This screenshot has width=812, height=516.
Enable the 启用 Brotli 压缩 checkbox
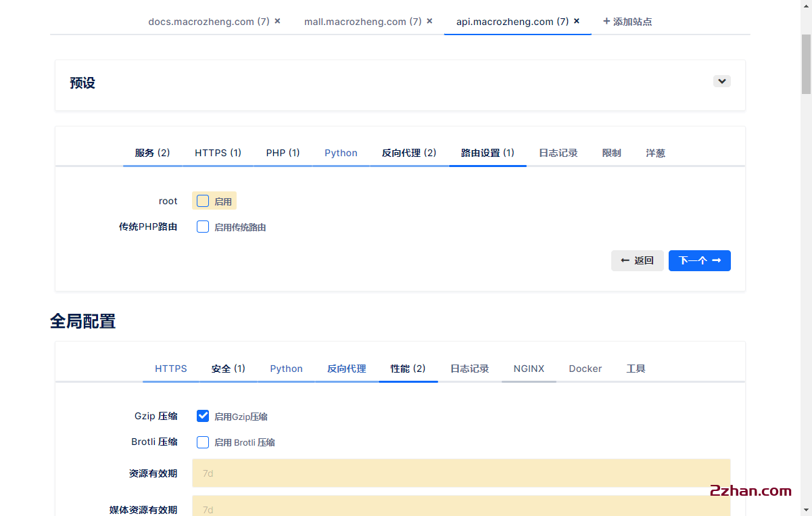tap(202, 442)
